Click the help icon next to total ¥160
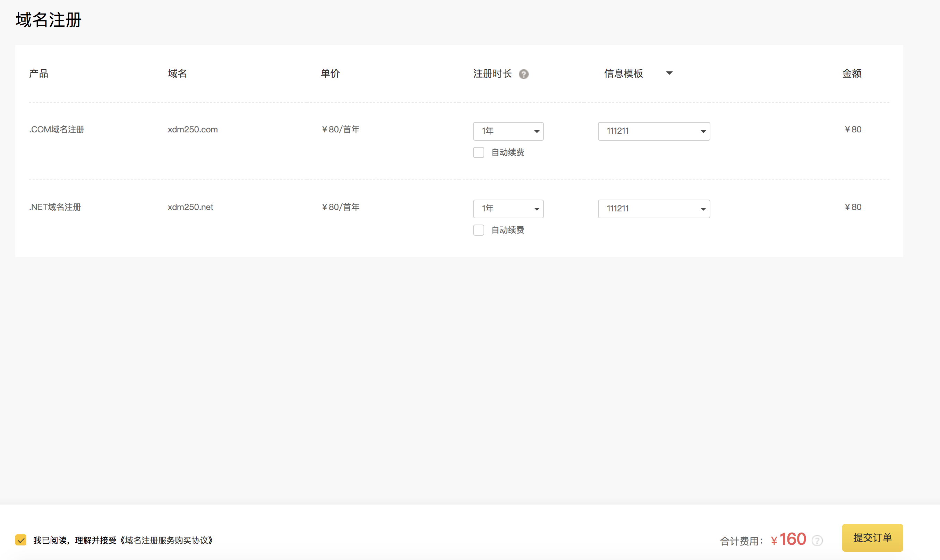The width and height of the screenshot is (940, 560). 817,540
